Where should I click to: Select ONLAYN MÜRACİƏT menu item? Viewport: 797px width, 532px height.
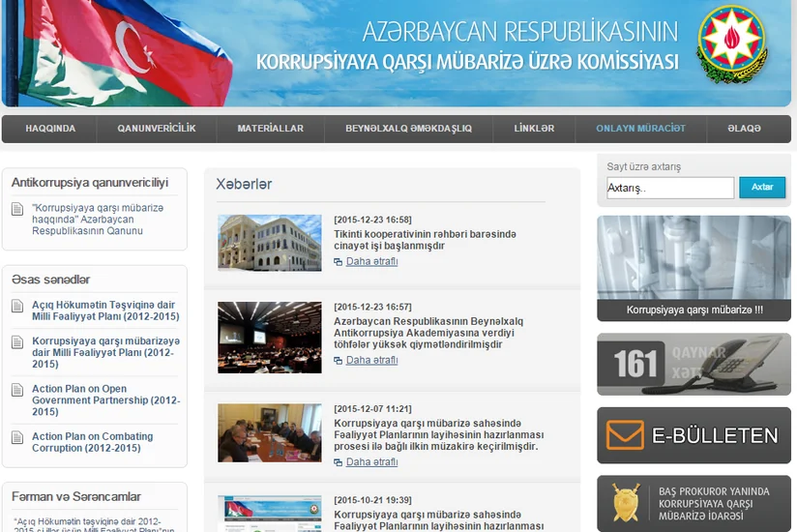640,129
